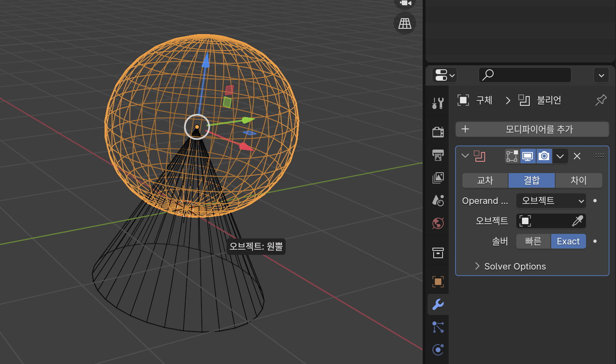The width and height of the screenshot is (616, 364).
Task: Click the animate dot next to Operand type
Action: click(595, 201)
